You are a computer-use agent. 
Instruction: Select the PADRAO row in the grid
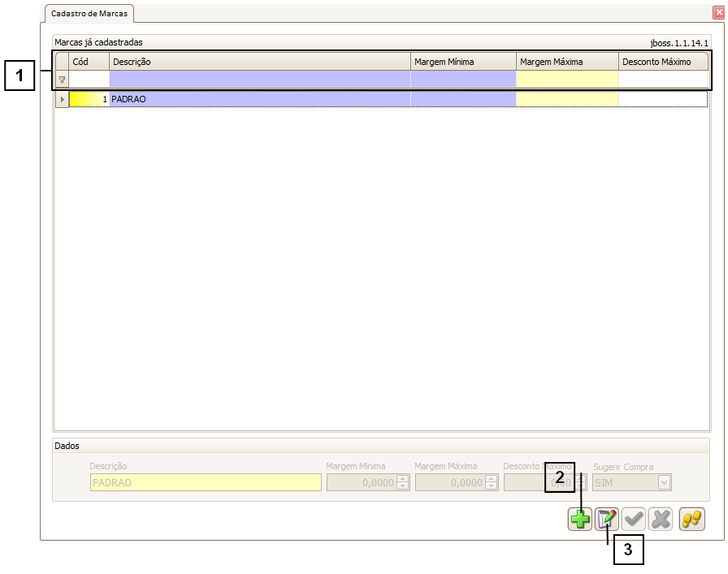(259, 99)
